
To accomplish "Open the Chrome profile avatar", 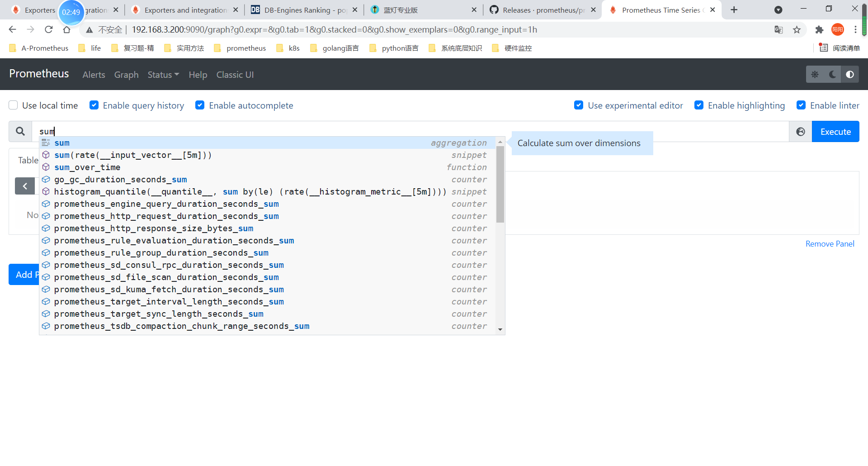I will 838,30.
